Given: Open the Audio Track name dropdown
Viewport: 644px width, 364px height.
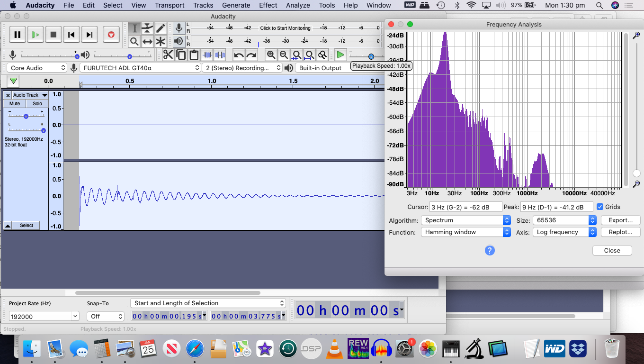Looking at the screenshot, I should 30,95.
